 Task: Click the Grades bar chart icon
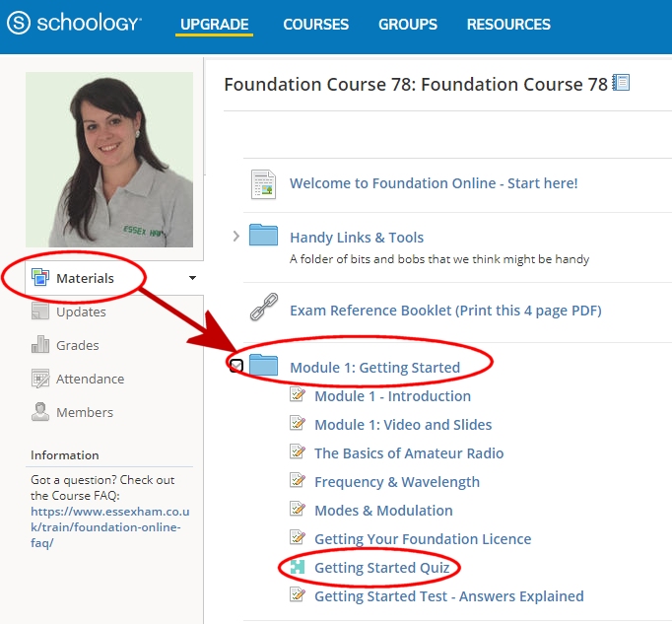point(40,344)
